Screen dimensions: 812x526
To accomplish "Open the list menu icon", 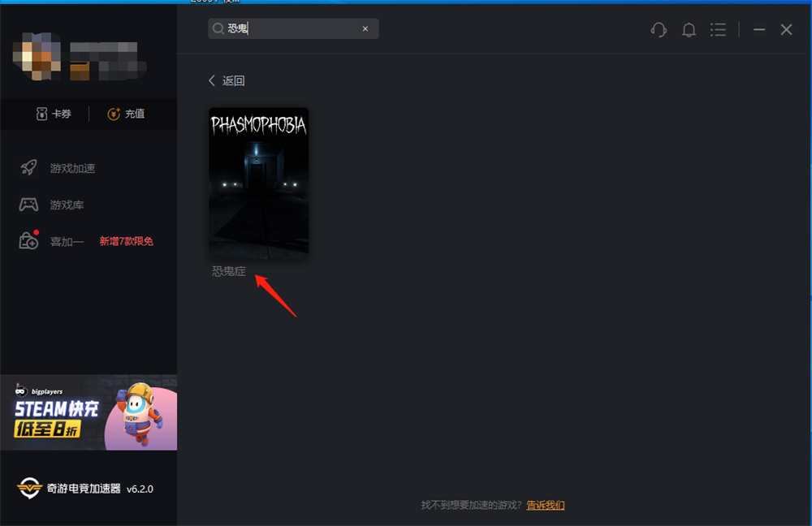I will [x=718, y=29].
